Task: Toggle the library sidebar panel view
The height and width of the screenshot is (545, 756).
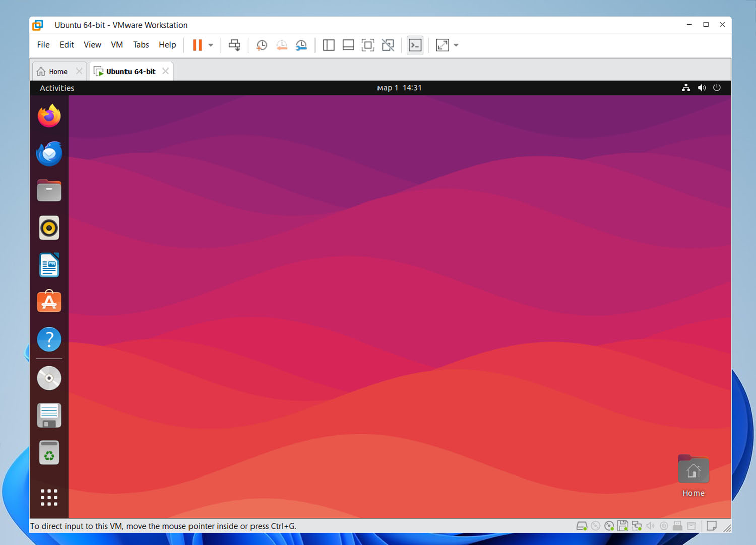Action: point(329,45)
